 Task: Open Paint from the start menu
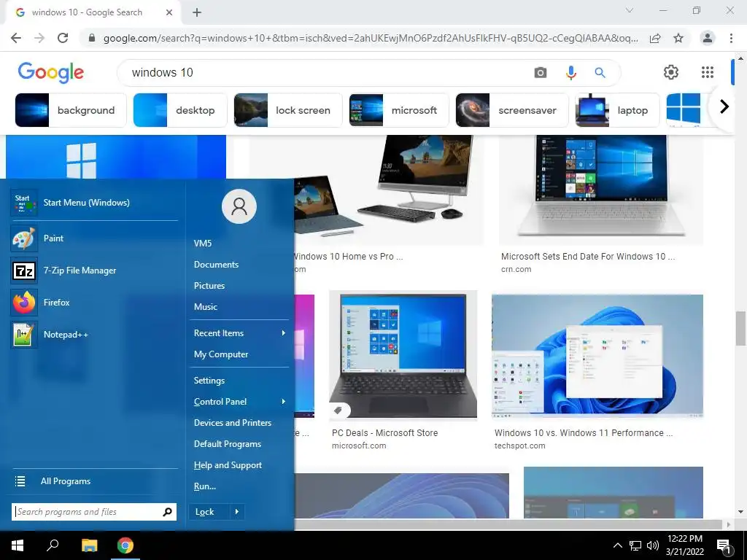tap(94, 238)
